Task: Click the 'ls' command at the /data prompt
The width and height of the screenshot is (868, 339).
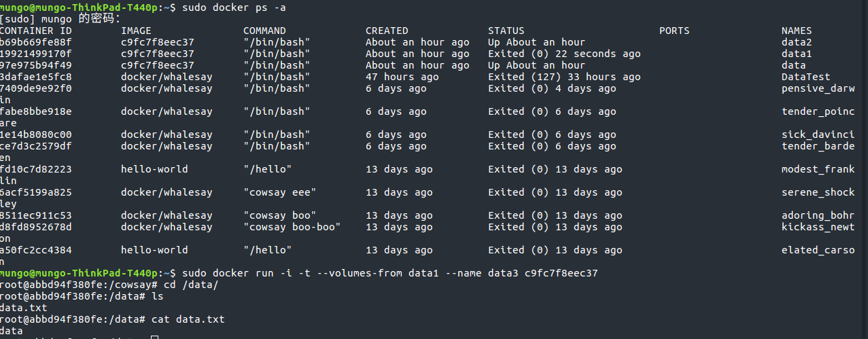Action: 158,296
